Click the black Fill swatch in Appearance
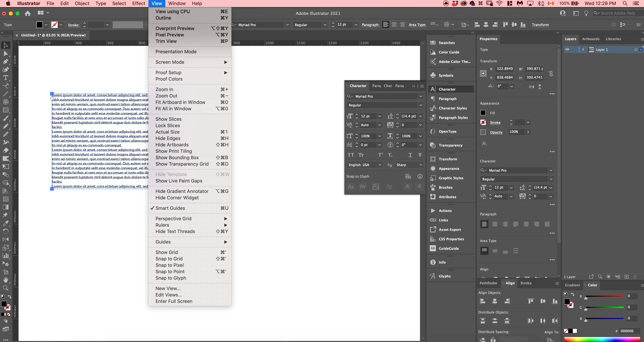This screenshot has width=644, height=342. [x=483, y=113]
